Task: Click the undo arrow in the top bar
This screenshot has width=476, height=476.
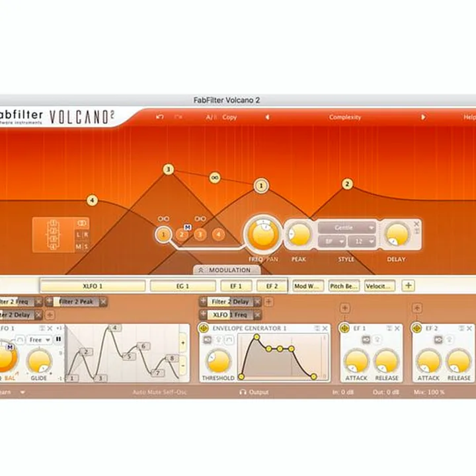Action: (x=160, y=117)
